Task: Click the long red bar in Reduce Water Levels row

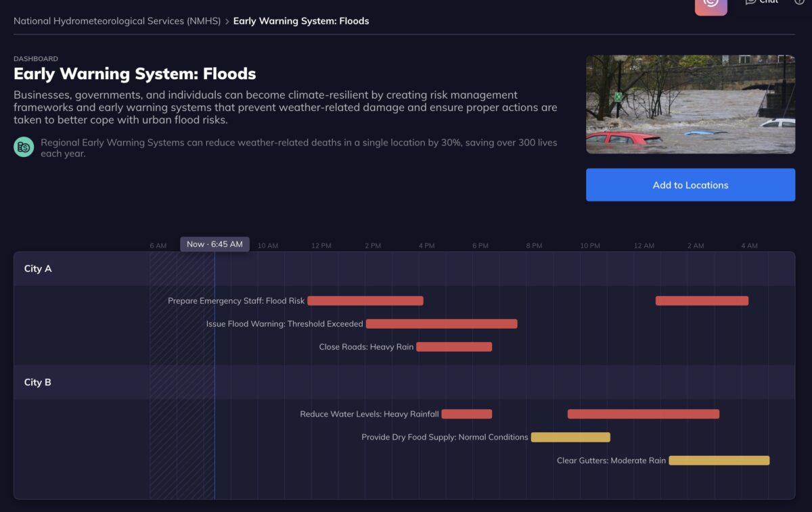Action: [x=643, y=414]
